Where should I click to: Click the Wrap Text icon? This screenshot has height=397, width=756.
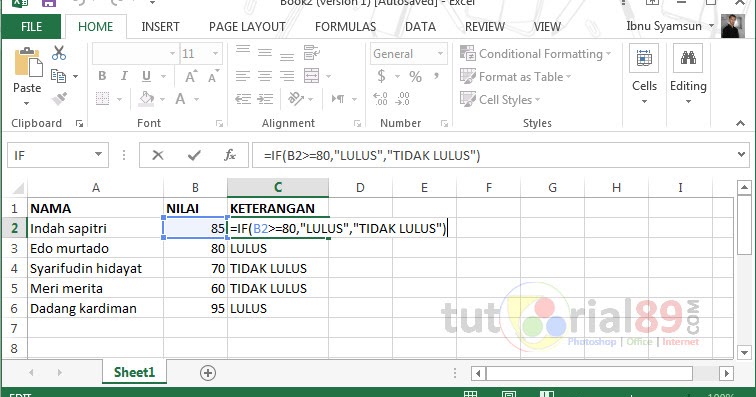pyautogui.click(x=311, y=53)
